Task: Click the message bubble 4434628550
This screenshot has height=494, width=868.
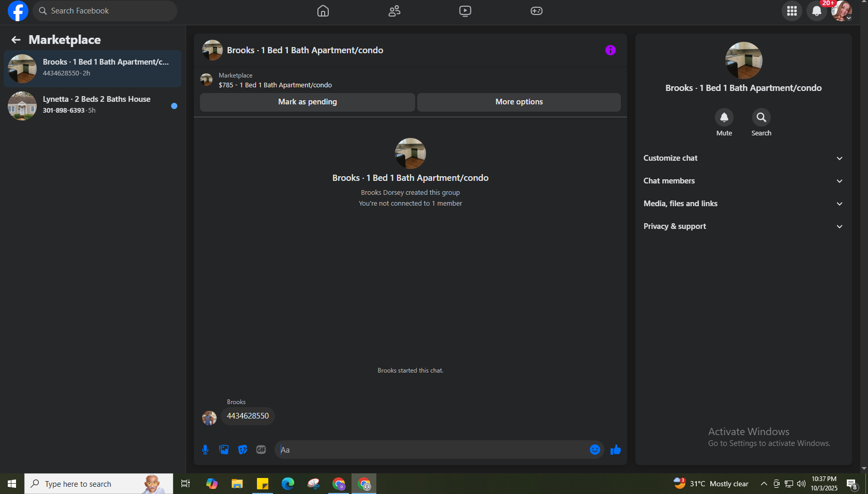Action: pos(248,416)
